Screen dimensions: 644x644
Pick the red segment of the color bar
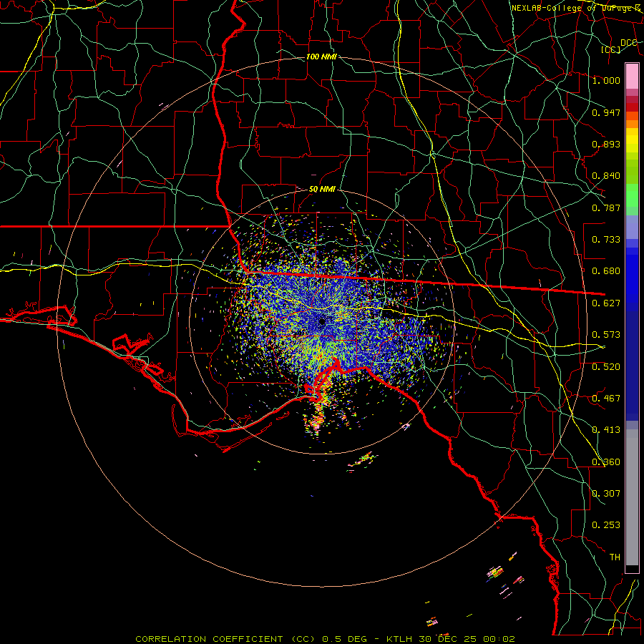632,107
